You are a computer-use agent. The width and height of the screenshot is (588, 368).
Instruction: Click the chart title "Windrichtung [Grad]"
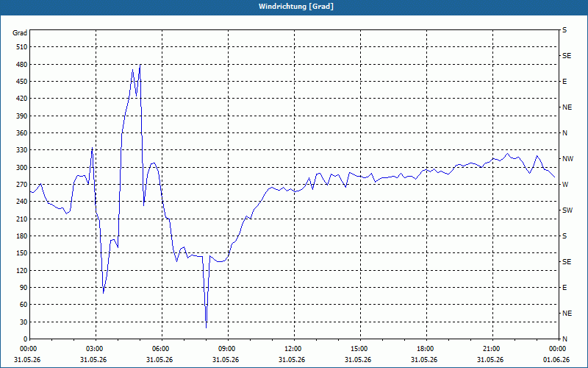[x=296, y=7]
